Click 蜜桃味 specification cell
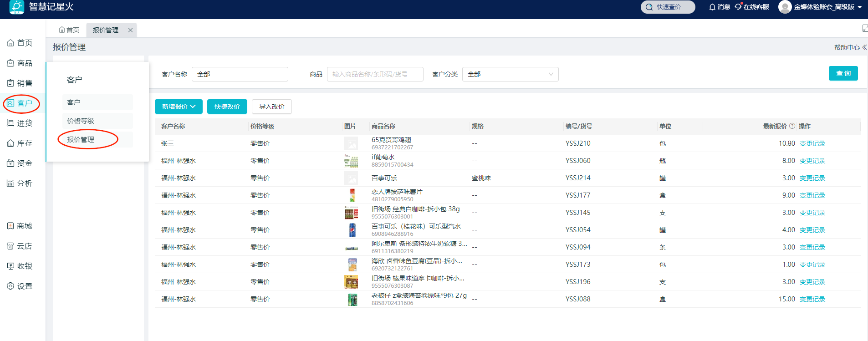Image resolution: width=868 pixels, height=341 pixels. point(481,178)
